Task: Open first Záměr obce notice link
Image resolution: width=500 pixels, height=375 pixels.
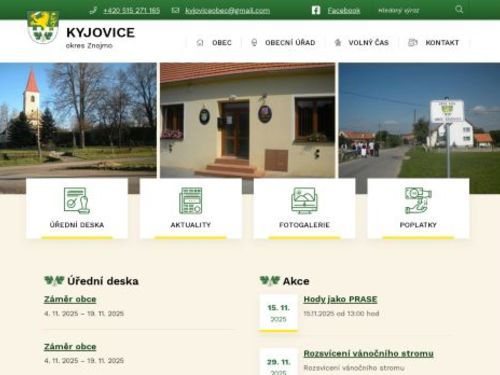Action: pos(70,299)
